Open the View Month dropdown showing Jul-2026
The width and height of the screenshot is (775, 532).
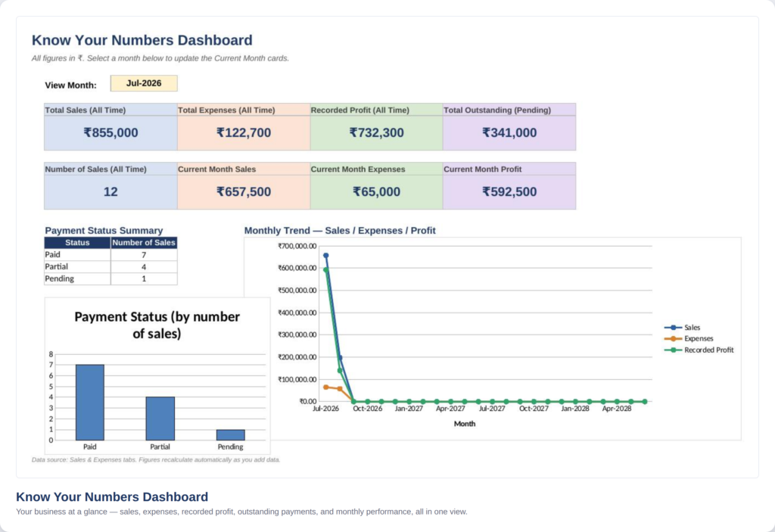tap(144, 83)
